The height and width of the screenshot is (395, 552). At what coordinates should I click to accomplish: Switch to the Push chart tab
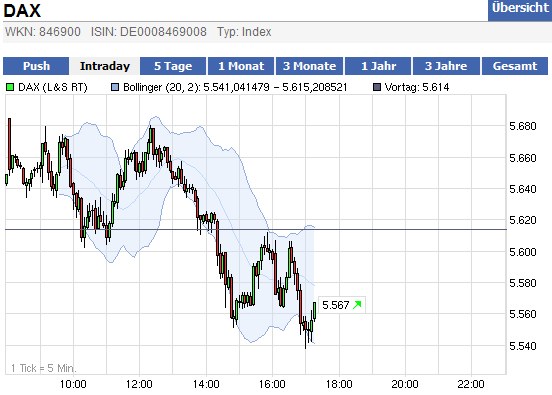36,66
